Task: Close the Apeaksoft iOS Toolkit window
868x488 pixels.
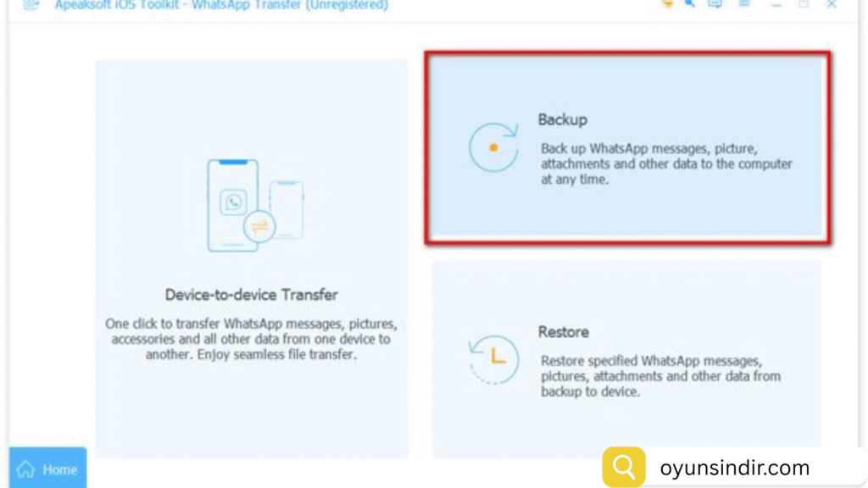Action: pyautogui.click(x=832, y=4)
